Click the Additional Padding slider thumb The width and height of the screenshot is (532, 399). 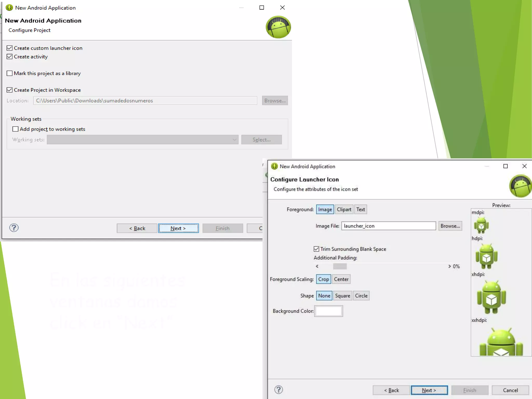coord(340,266)
